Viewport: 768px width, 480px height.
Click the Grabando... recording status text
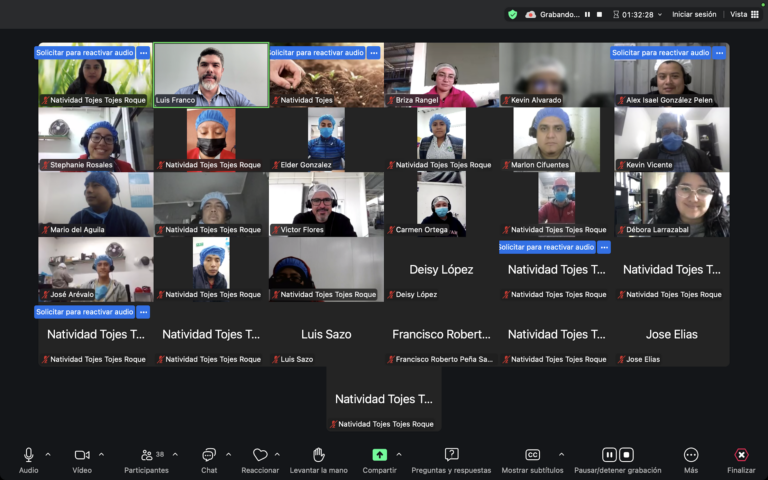(x=559, y=15)
